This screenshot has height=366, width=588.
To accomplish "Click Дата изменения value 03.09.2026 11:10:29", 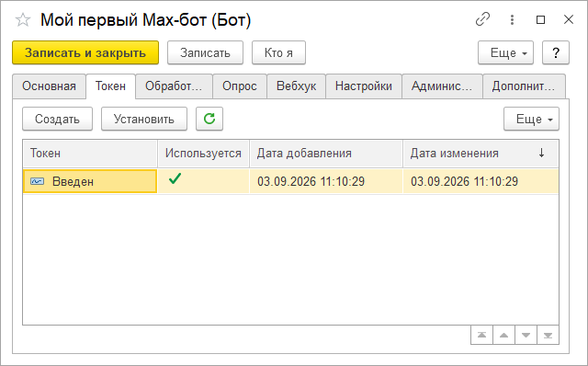I will [464, 182].
